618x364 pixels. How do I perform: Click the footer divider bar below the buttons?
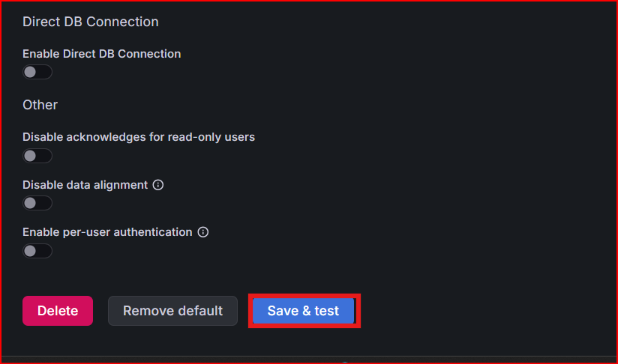[x=309, y=357]
